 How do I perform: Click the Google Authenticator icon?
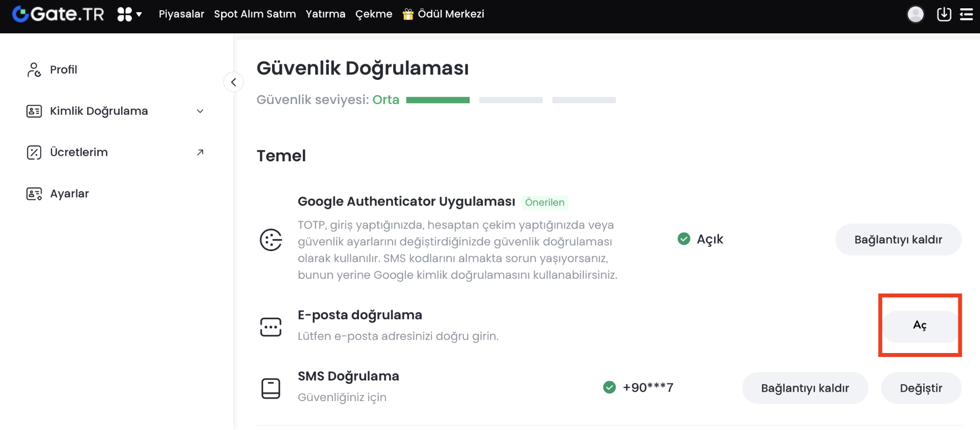pos(271,240)
